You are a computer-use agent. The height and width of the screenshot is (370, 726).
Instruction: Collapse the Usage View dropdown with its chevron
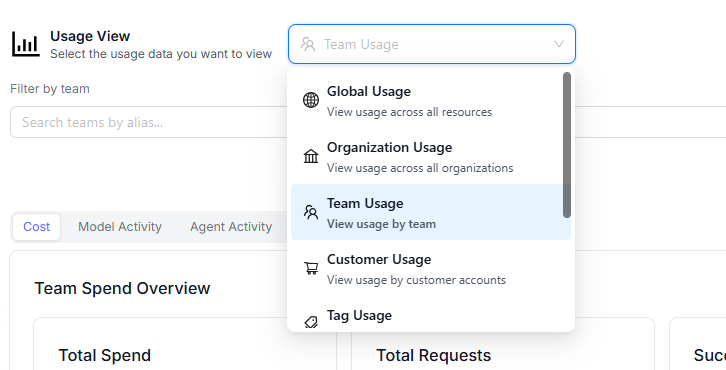559,44
